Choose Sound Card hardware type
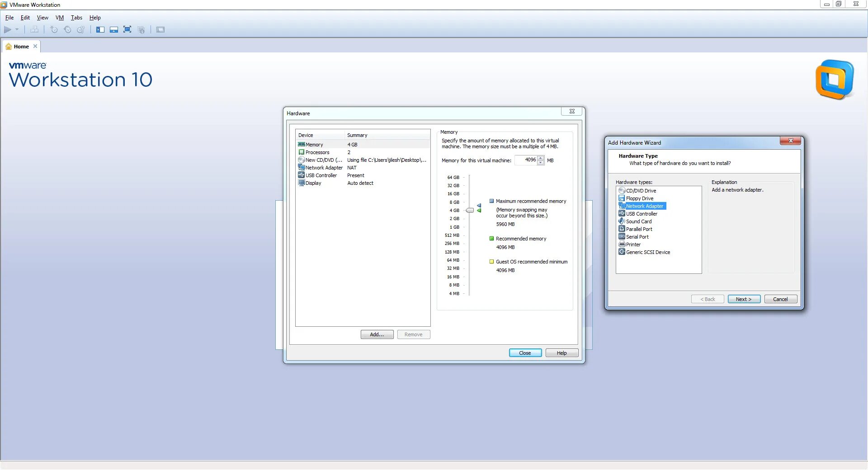The image size is (868, 470). click(x=635, y=221)
